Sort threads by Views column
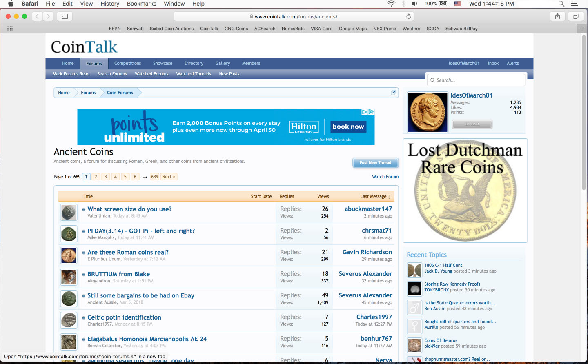This screenshot has width=588, height=364. pyautogui.click(x=323, y=196)
